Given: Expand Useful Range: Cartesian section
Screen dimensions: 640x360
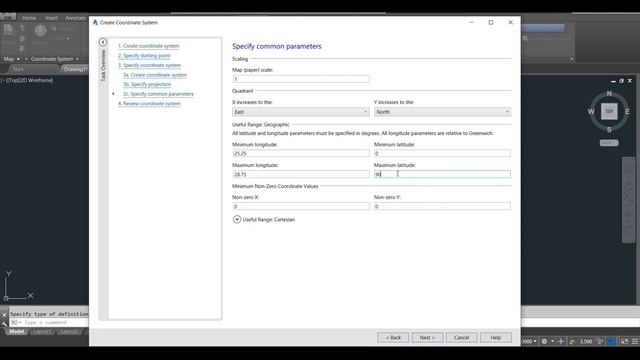Looking at the screenshot, I should (x=237, y=220).
